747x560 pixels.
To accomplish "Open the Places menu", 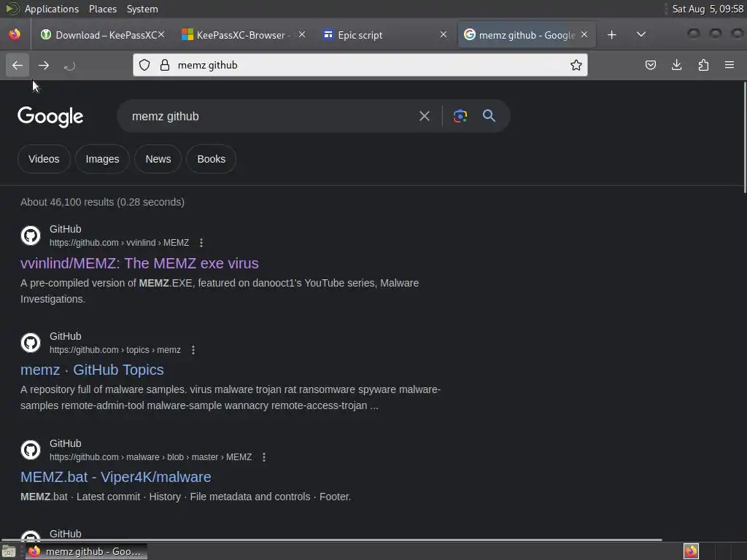I will tap(103, 9).
